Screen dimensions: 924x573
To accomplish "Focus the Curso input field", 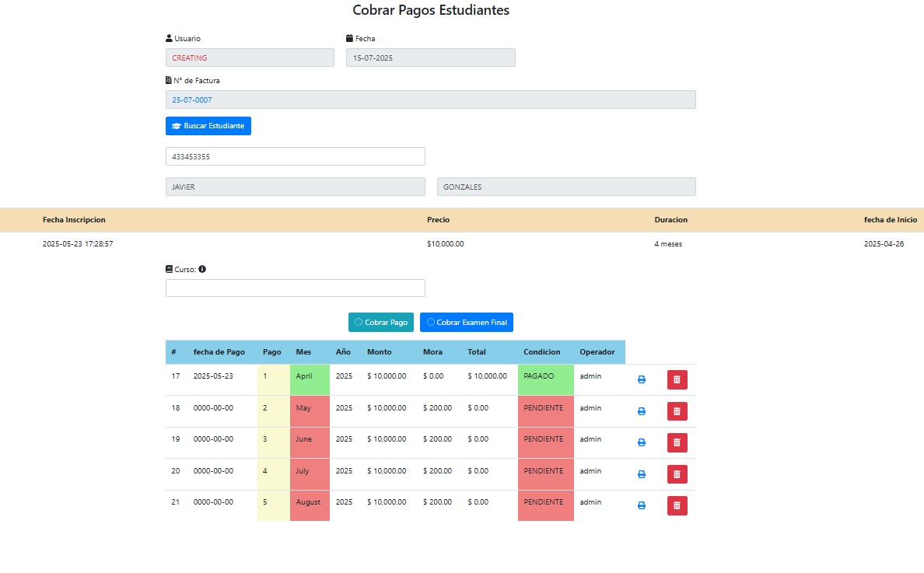I will (x=295, y=288).
